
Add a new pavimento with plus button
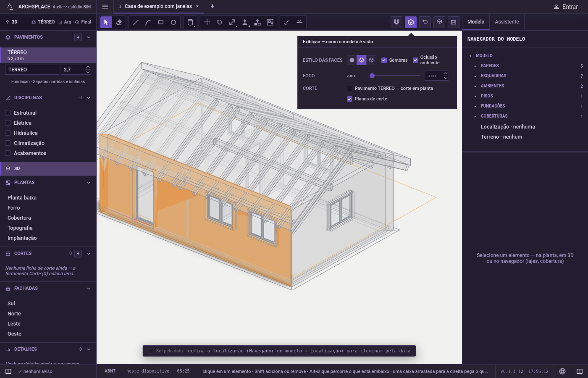(x=78, y=37)
